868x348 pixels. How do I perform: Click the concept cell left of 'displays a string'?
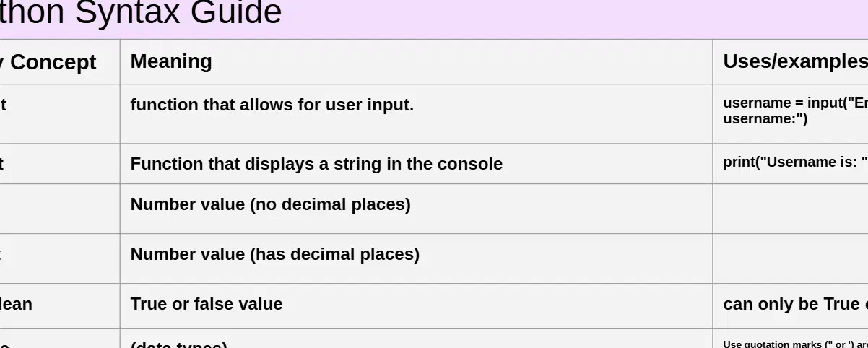click(x=60, y=164)
